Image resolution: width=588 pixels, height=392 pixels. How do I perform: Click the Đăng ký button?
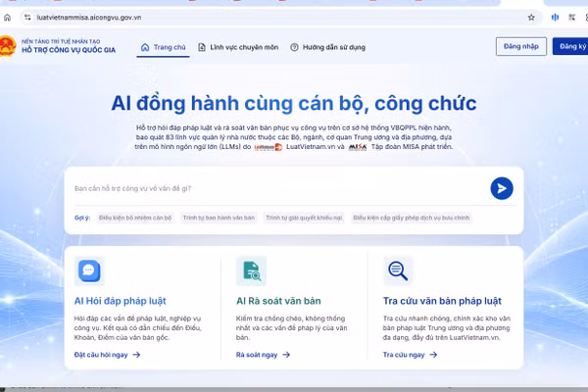[x=570, y=46]
